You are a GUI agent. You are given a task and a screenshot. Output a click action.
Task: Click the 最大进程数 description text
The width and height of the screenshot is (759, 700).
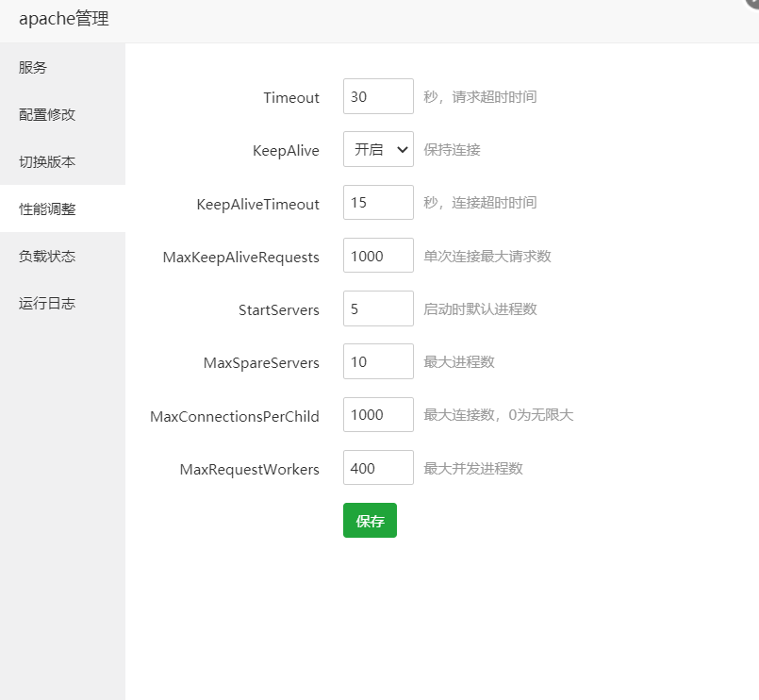(459, 362)
